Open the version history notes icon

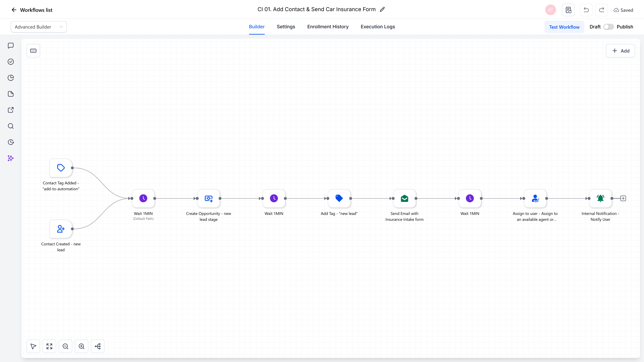568,10
